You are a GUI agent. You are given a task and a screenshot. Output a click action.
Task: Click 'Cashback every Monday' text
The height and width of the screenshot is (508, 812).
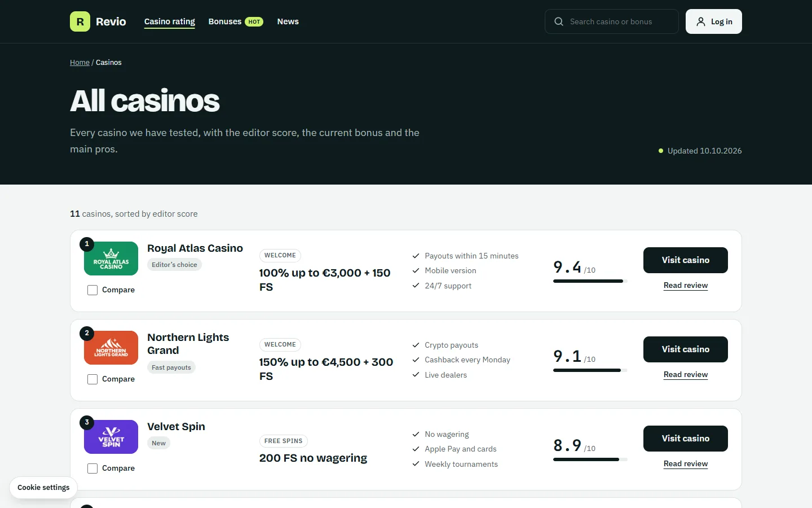point(467,360)
